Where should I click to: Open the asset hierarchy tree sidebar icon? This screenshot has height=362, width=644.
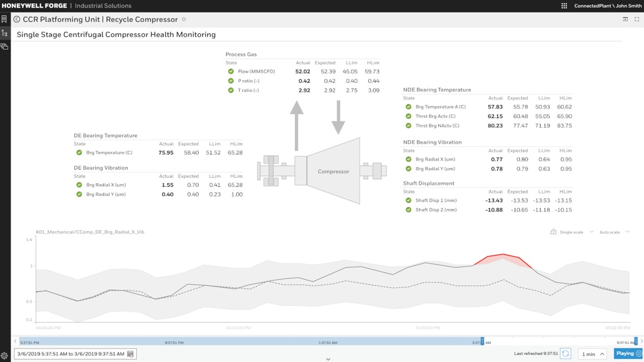point(4,33)
